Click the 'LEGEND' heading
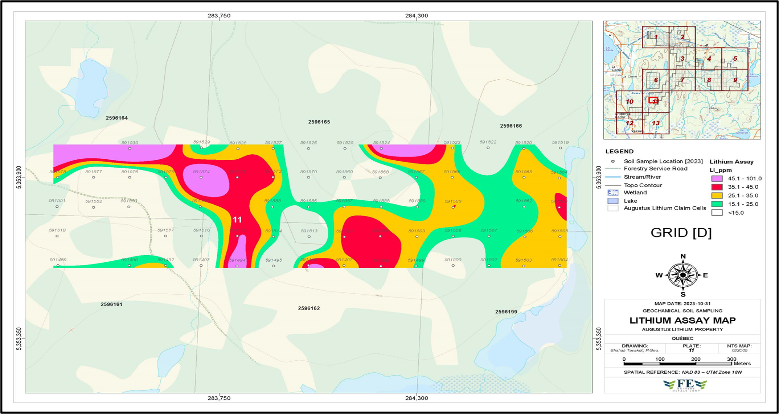This screenshot has height=414, width=780. [x=619, y=151]
